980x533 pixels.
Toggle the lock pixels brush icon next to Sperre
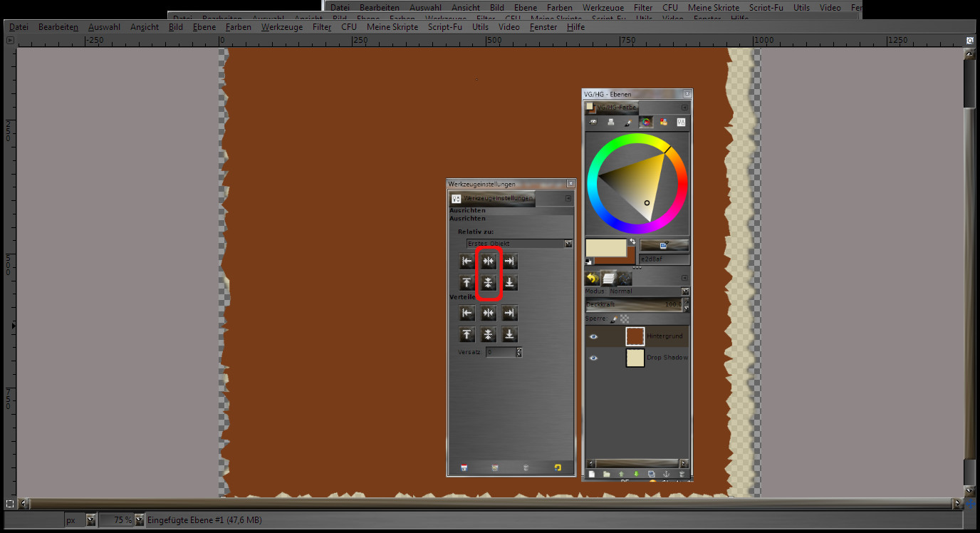[x=614, y=319]
